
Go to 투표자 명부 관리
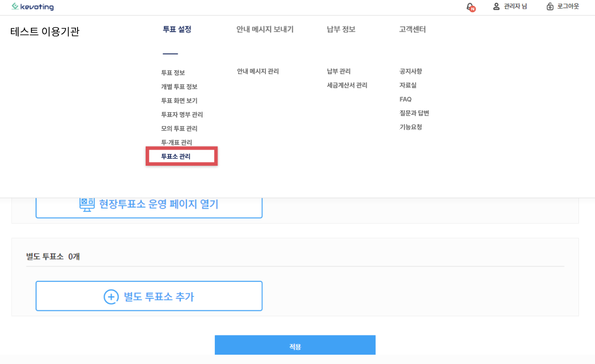click(x=182, y=115)
